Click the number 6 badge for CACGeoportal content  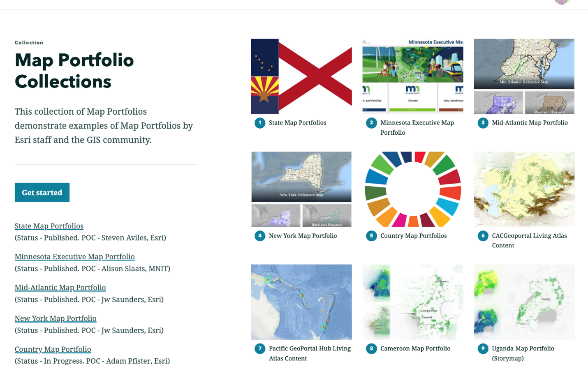point(483,236)
